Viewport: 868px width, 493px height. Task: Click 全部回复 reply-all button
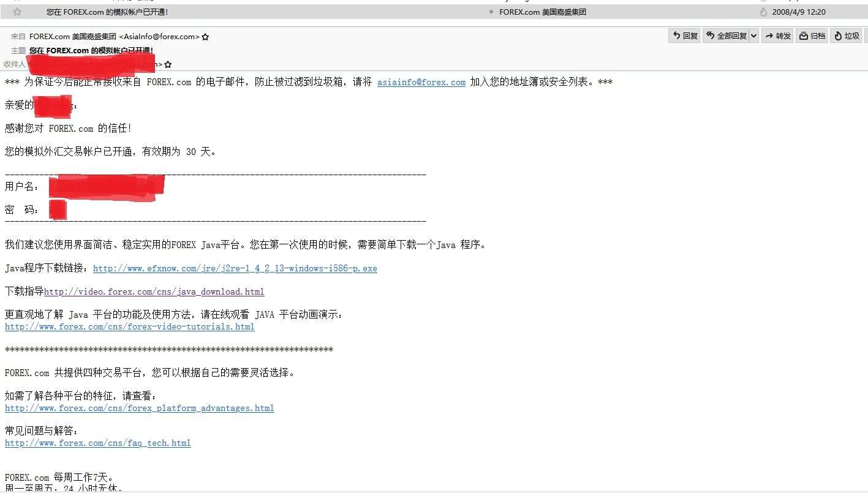tap(726, 36)
